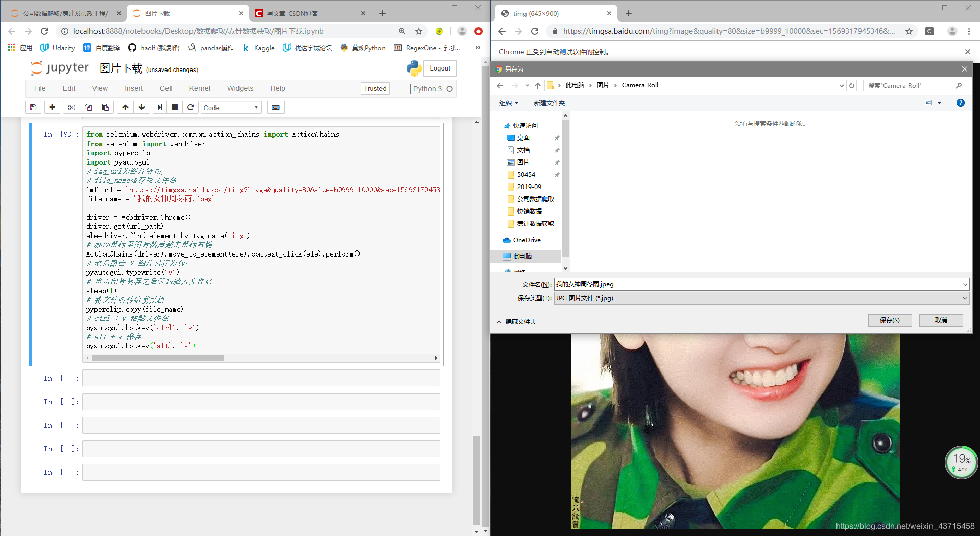Move selected cell up

[x=125, y=107]
